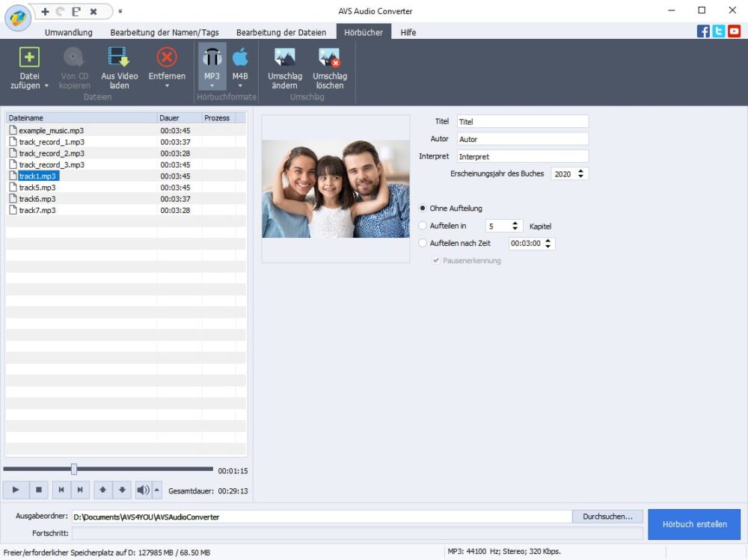Click the Datei zufügen icon

[30, 58]
